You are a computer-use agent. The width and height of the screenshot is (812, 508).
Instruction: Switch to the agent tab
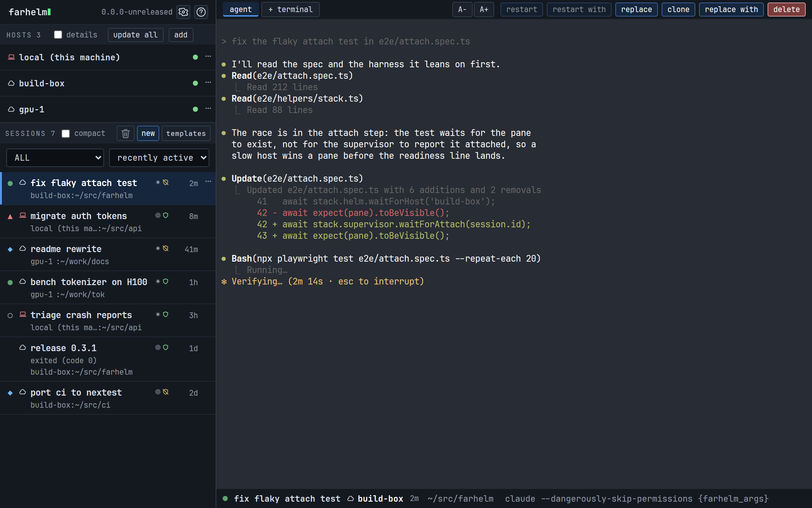pyautogui.click(x=240, y=10)
